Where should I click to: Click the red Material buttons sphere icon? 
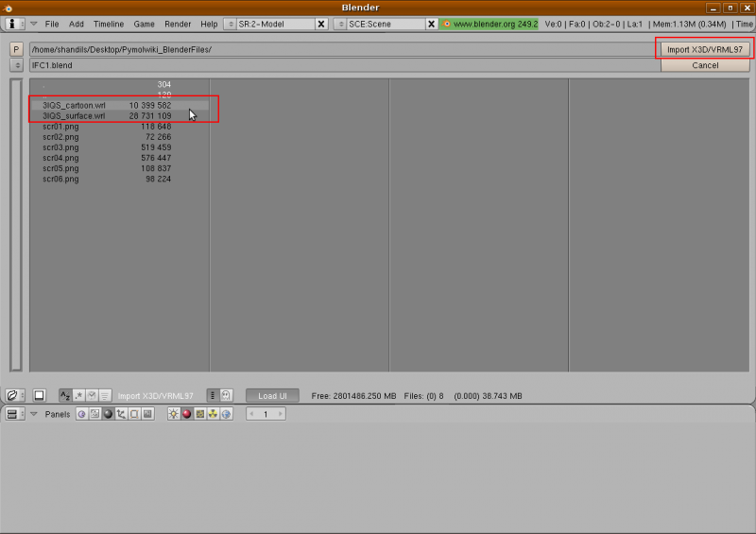186,414
